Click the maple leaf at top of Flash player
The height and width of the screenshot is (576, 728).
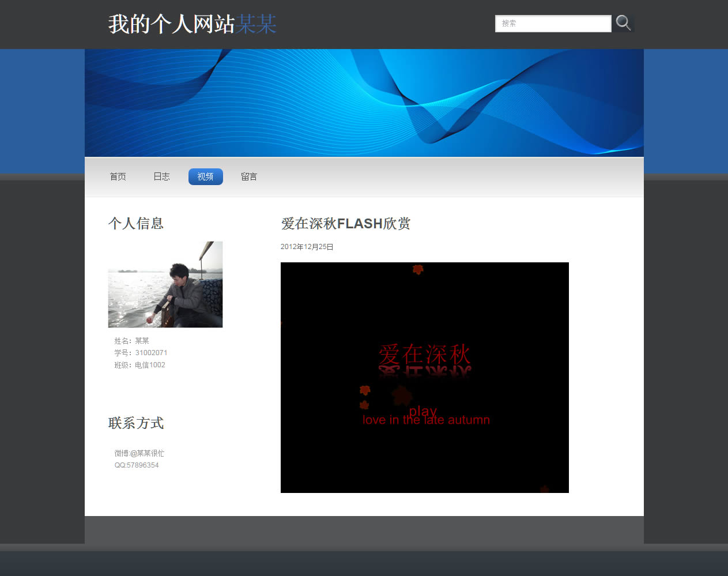pos(418,269)
